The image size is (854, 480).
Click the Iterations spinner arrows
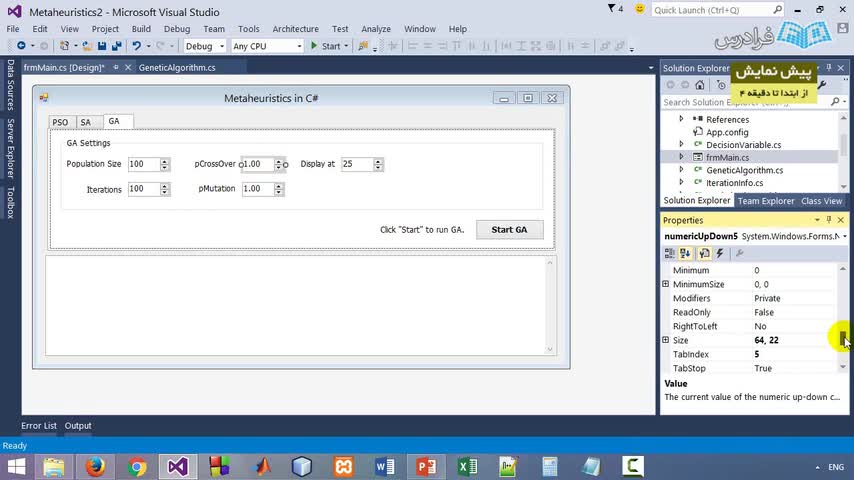(164, 189)
